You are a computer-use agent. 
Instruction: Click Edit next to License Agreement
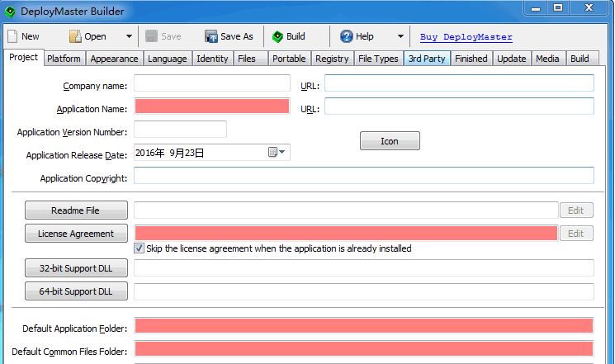click(x=576, y=234)
